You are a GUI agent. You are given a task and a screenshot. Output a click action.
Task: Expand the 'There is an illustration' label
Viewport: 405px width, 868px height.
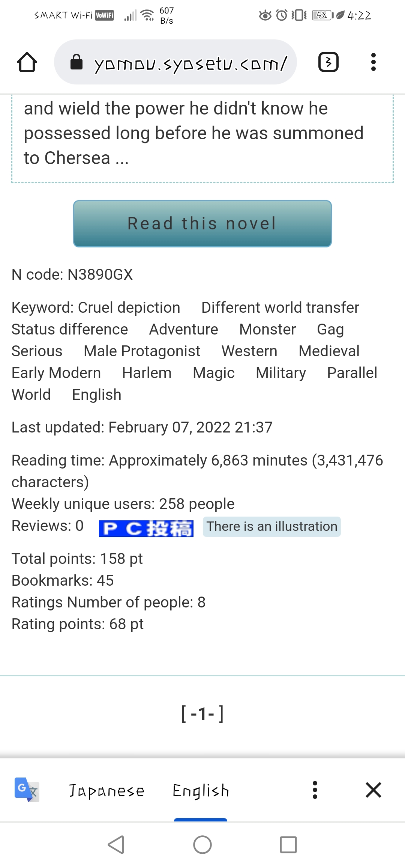(x=271, y=526)
